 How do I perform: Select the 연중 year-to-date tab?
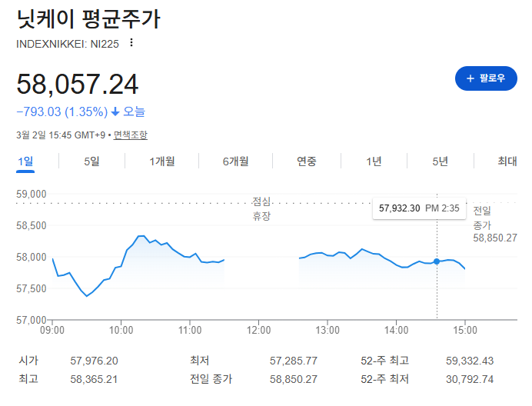pyautogui.click(x=307, y=161)
